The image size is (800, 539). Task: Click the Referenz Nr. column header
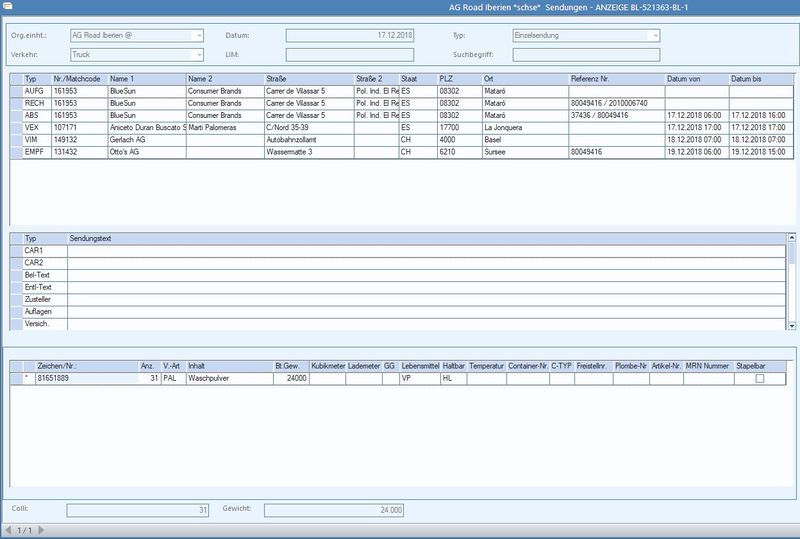coord(616,79)
